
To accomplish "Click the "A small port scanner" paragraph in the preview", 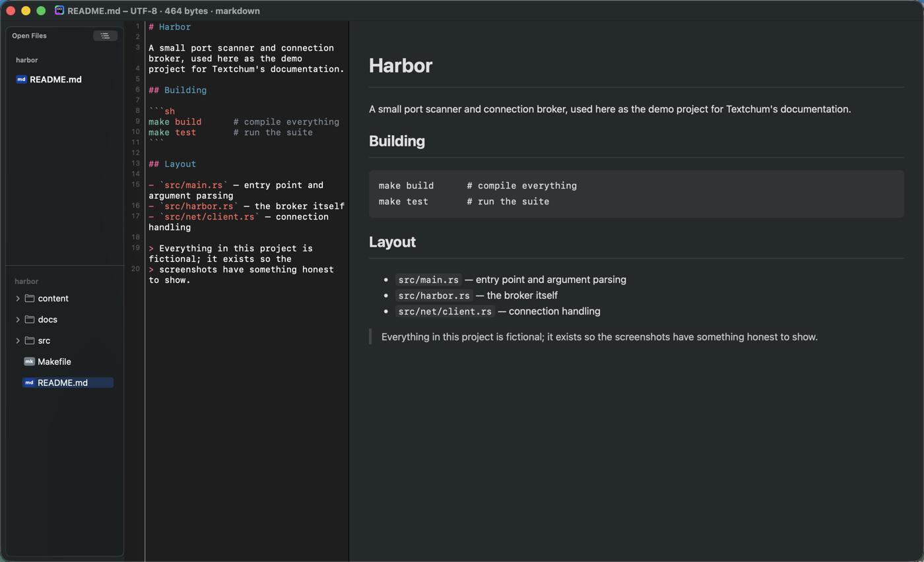I will 610,109.
